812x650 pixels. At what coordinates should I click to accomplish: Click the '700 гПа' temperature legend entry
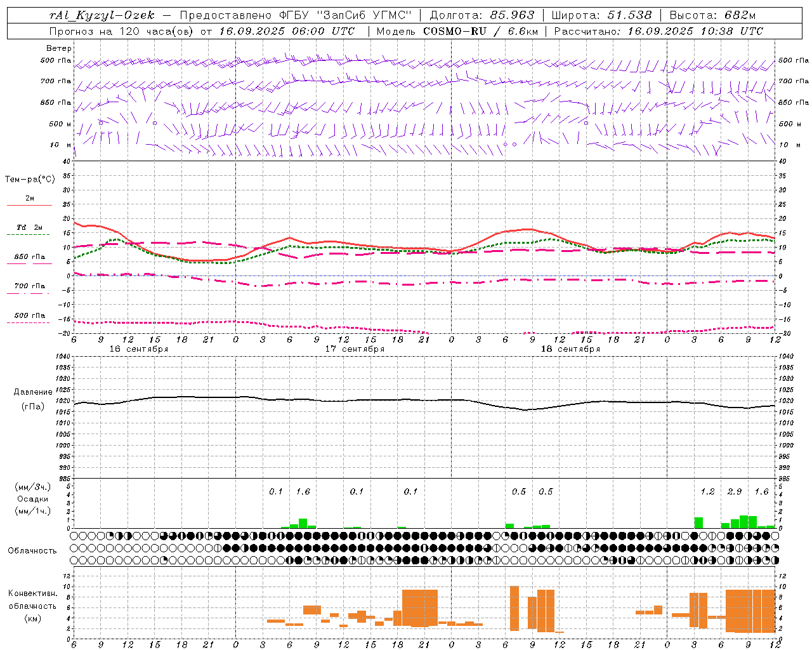(x=30, y=286)
